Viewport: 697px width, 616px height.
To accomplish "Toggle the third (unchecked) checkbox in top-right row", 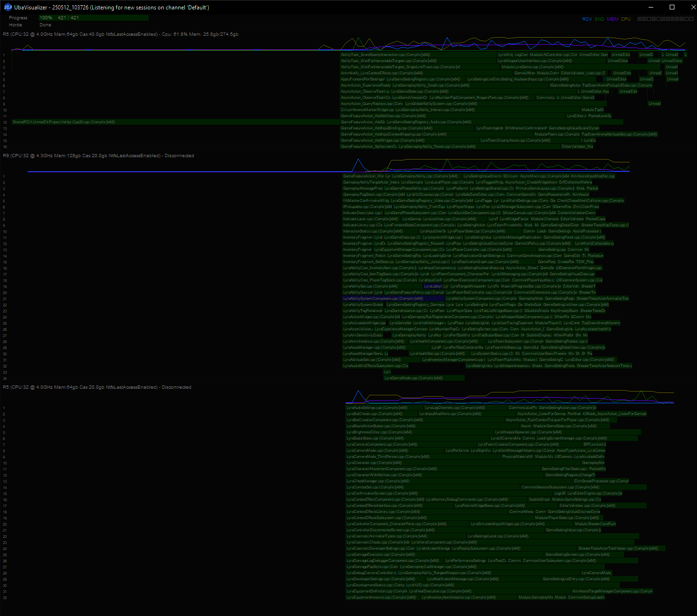I will pos(649,19).
